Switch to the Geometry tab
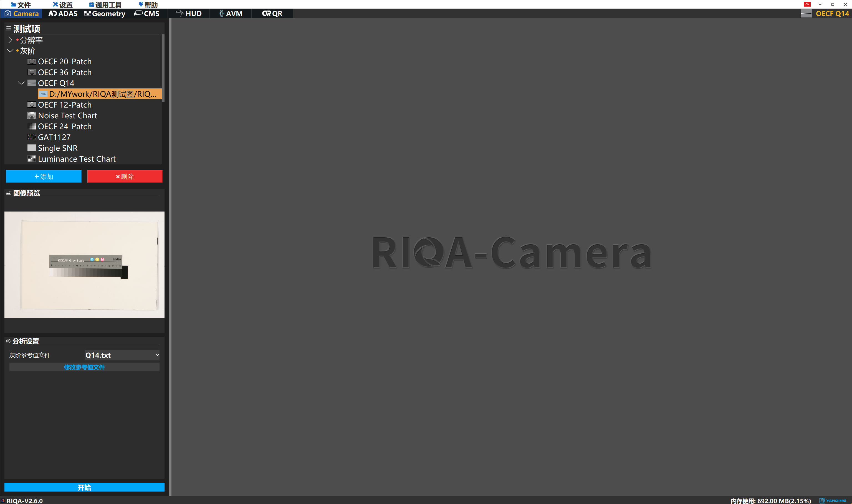The height and width of the screenshot is (504, 852). tap(105, 14)
